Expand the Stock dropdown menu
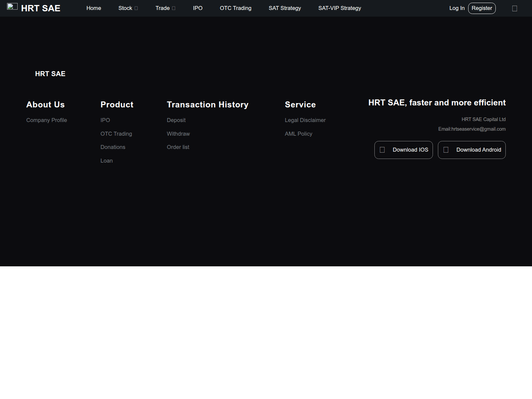The height and width of the screenshot is (399, 532). point(128,8)
